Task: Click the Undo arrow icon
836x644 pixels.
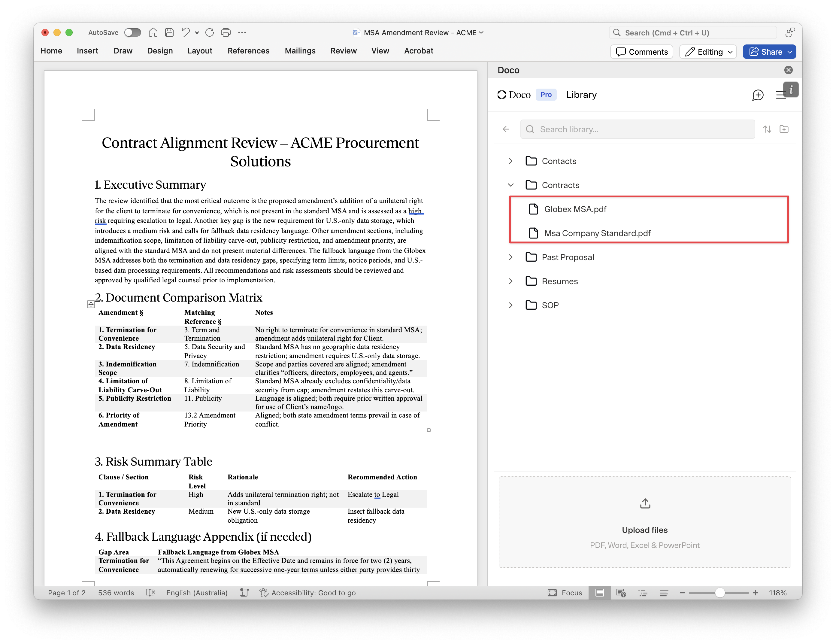Action: [186, 32]
